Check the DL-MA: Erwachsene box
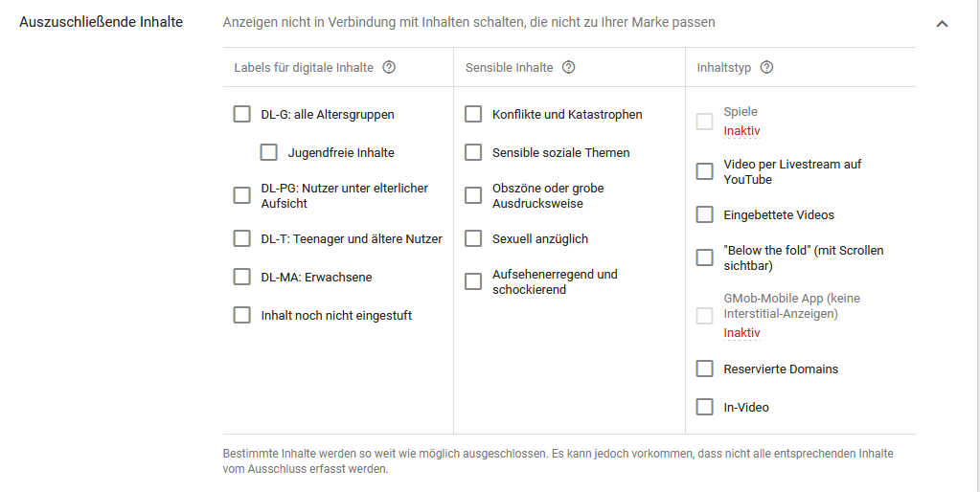The width and height of the screenshot is (980, 492). pyautogui.click(x=242, y=277)
